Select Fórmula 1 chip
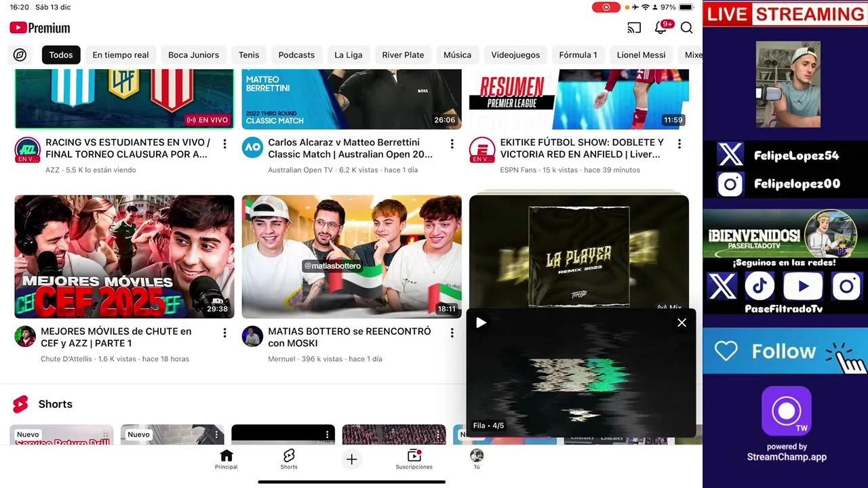The image size is (868, 488). pyautogui.click(x=578, y=55)
